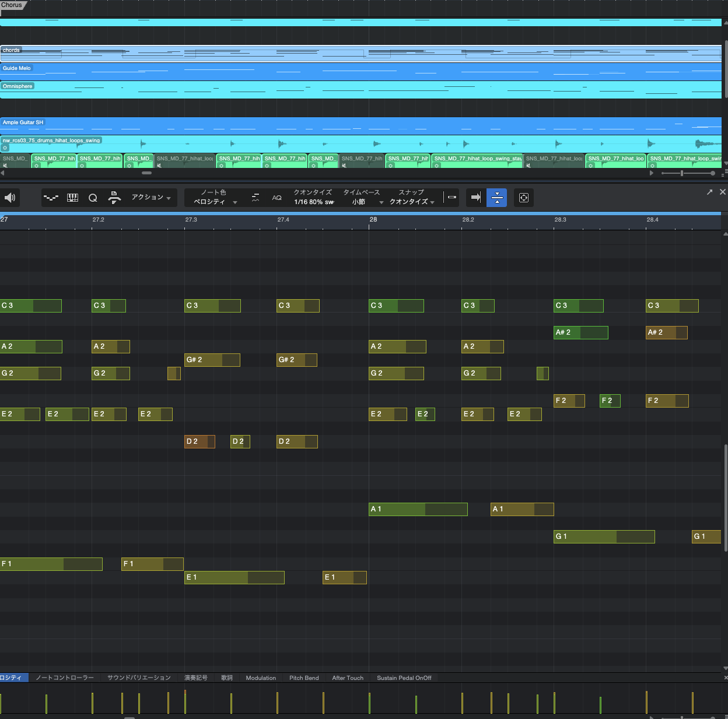Switch to the Pitch Bend tab

point(304,678)
